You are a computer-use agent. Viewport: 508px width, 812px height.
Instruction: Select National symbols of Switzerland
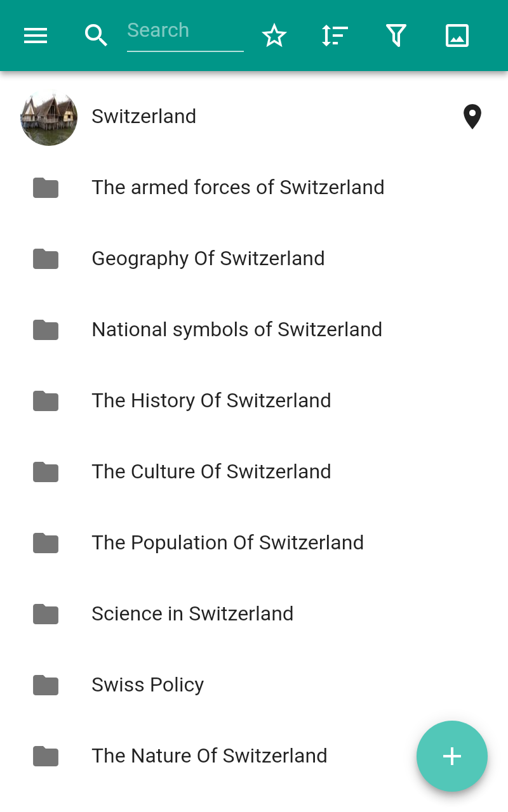click(236, 330)
